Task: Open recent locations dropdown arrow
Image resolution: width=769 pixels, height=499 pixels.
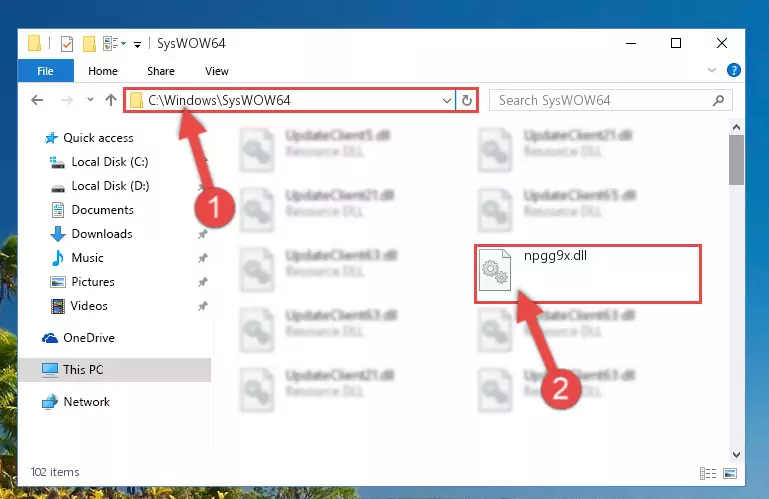Action: tap(90, 100)
